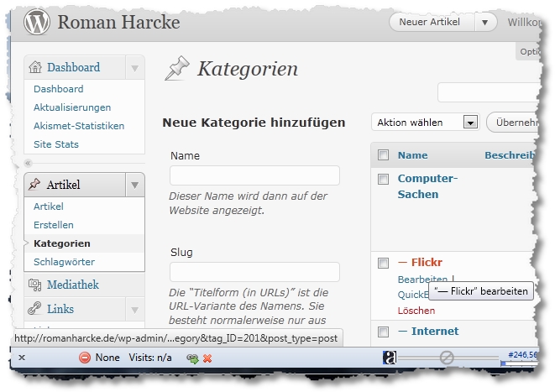
Task: Focus the category search field
Action: pos(489,92)
